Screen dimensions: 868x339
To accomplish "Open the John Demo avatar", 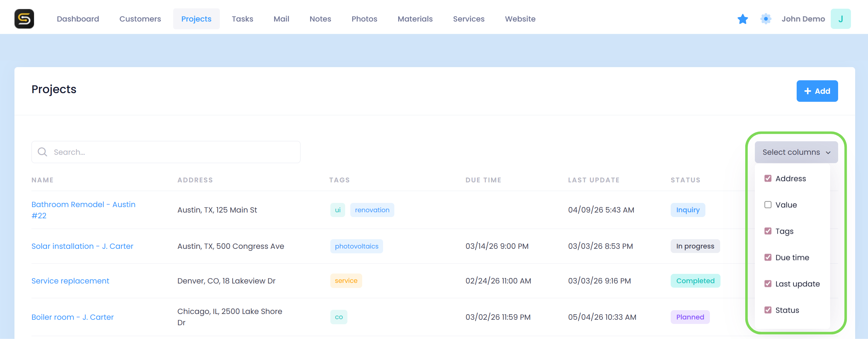I will (840, 19).
